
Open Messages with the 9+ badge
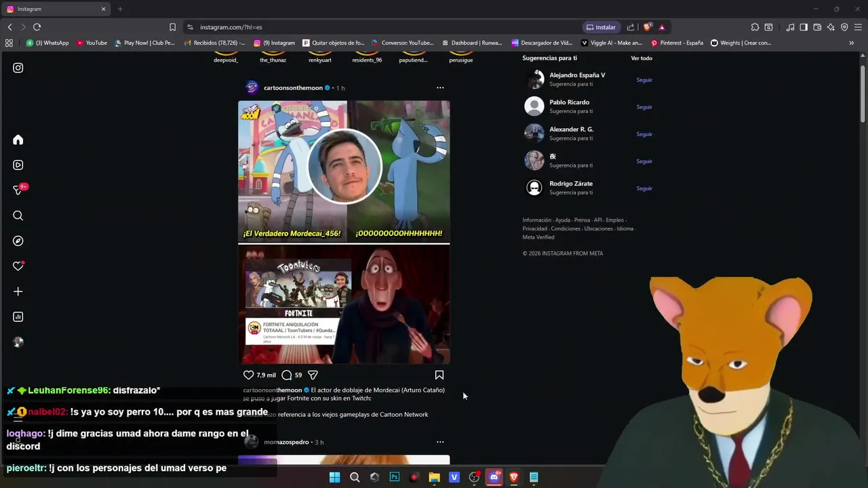point(19,190)
